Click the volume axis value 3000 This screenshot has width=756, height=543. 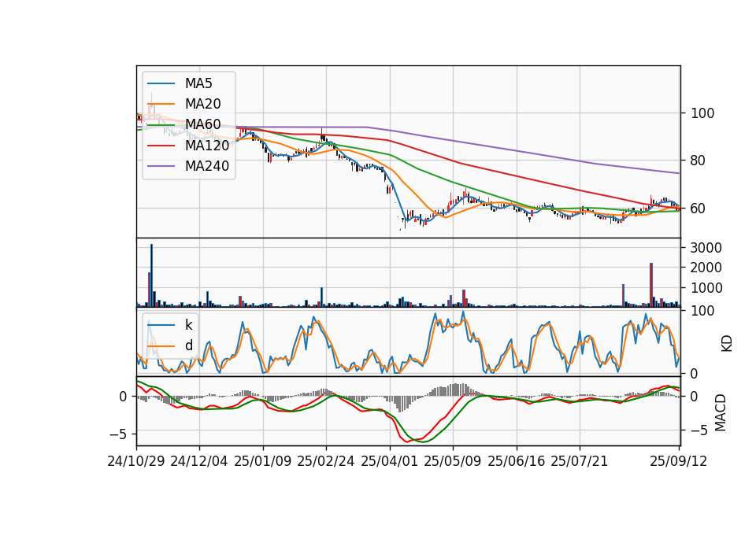(706, 248)
